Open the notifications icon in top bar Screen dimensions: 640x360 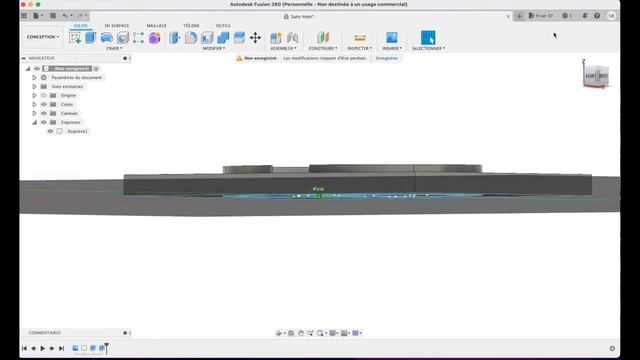[584, 16]
